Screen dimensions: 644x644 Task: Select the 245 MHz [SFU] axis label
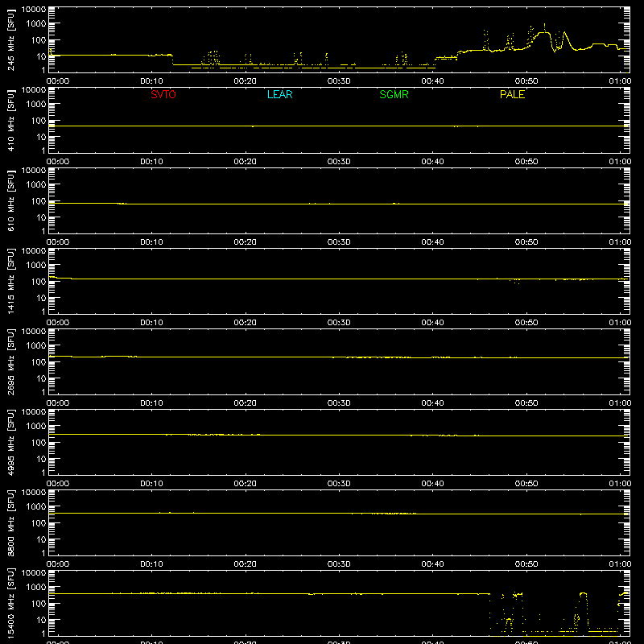(10, 40)
